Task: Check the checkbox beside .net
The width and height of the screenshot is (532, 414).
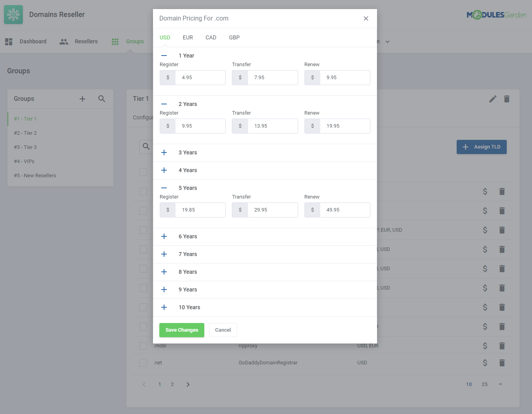Action: click(x=143, y=362)
